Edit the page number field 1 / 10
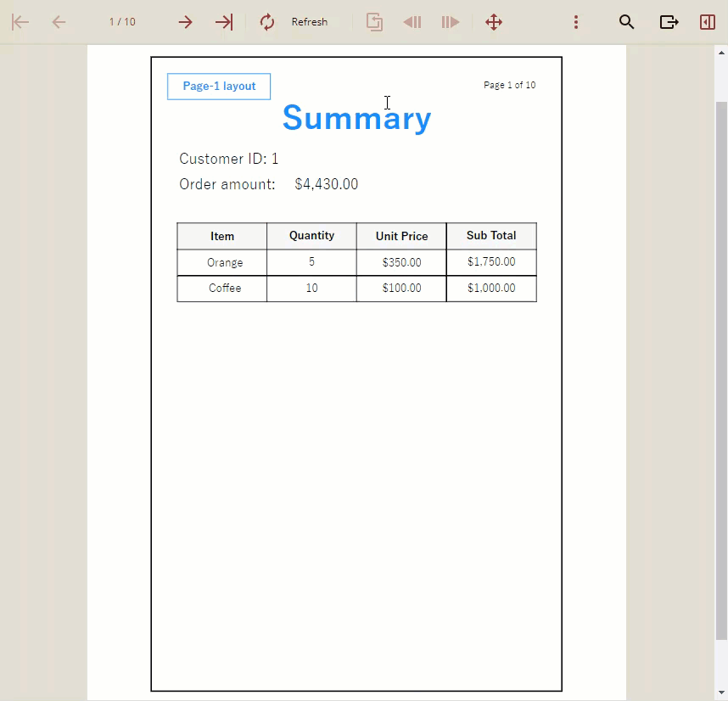The image size is (728, 701). 122,22
